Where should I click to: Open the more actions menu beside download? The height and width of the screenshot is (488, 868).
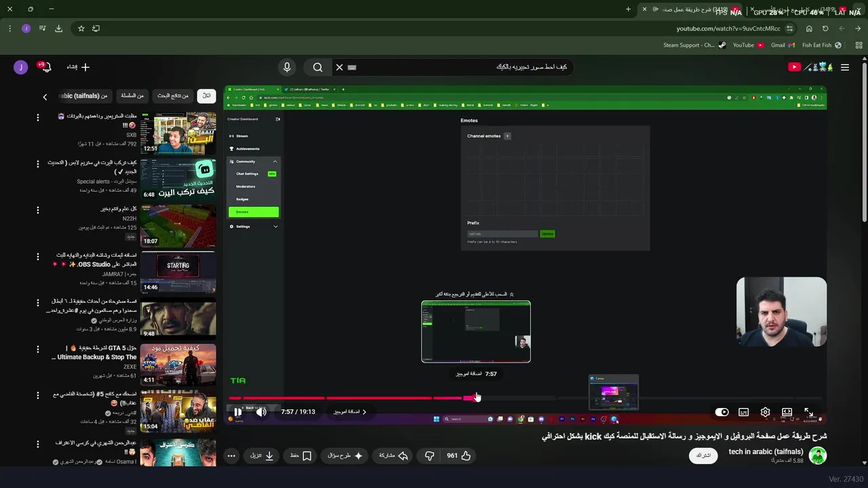(231, 455)
